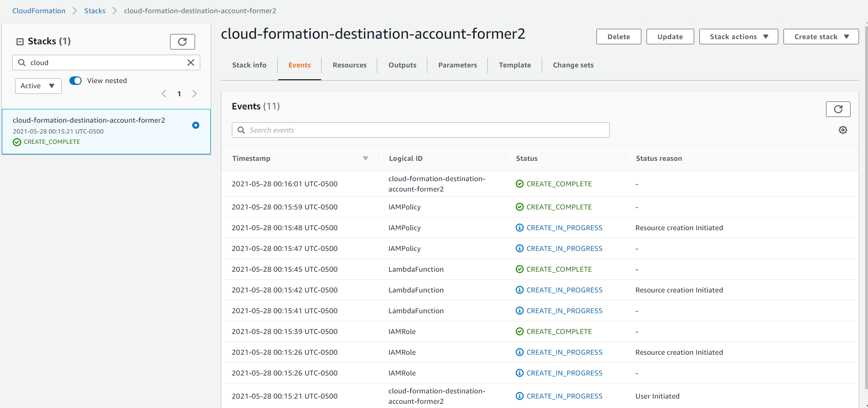The height and width of the screenshot is (408, 868).
Task: Open the Create stack dropdown
Action: [821, 37]
